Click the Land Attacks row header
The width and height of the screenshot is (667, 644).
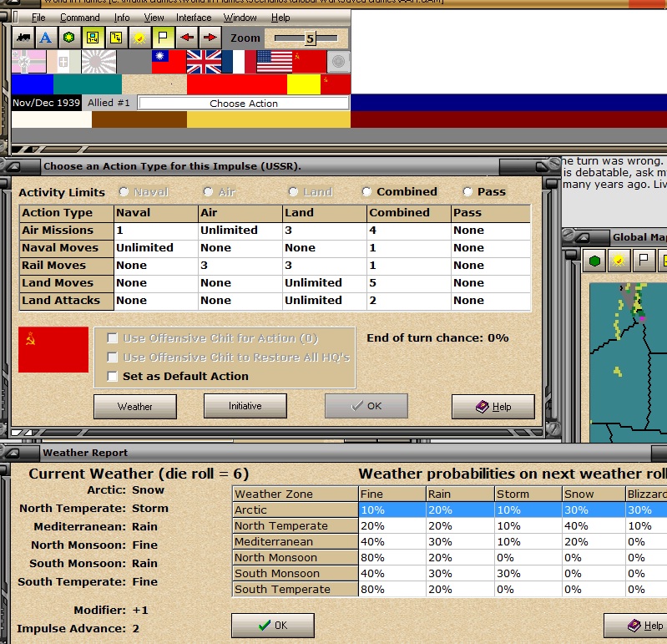(x=66, y=301)
